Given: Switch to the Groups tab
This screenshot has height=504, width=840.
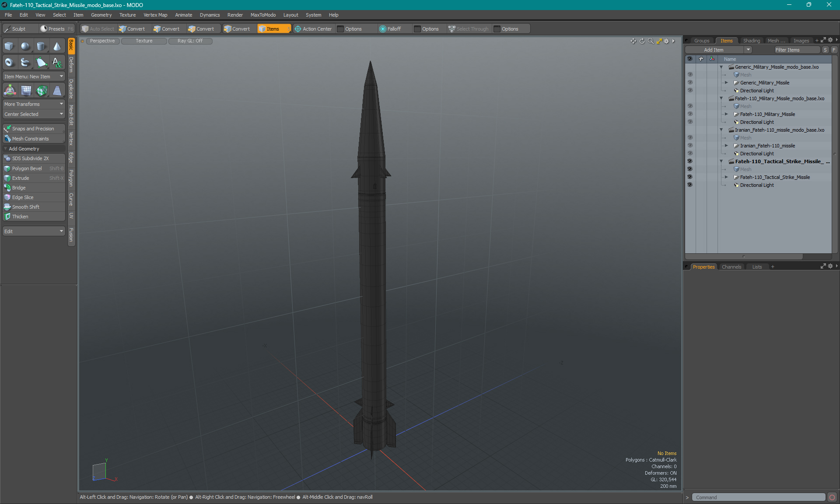Looking at the screenshot, I should pos(701,41).
